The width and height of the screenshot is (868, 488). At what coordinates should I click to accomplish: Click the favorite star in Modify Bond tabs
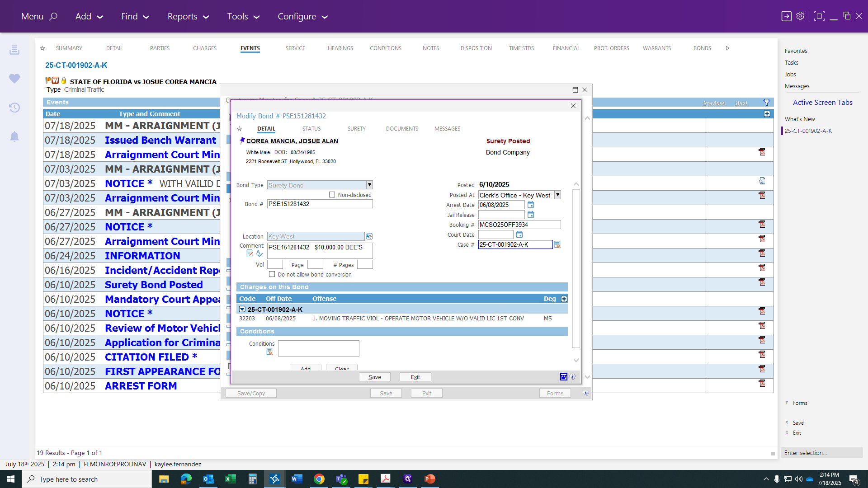click(x=240, y=129)
